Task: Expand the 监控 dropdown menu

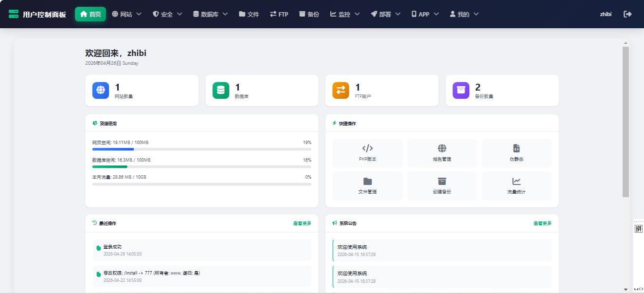Action: pos(345,14)
